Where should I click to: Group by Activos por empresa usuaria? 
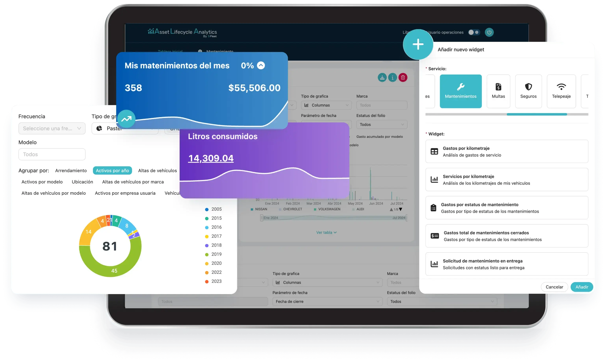click(x=125, y=193)
